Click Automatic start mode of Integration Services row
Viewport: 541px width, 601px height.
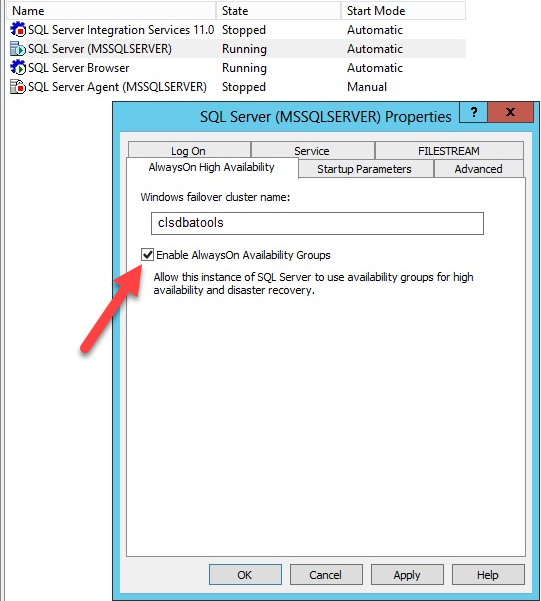point(375,30)
